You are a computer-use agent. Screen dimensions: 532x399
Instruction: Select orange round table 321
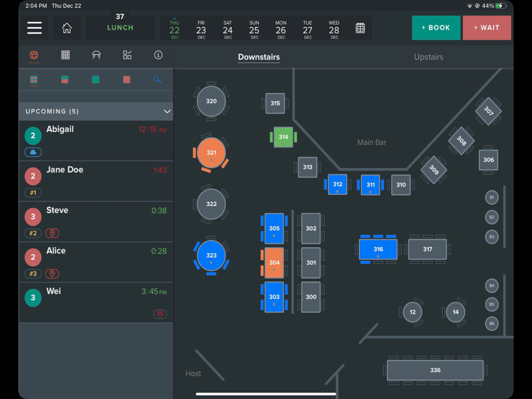coord(211,153)
